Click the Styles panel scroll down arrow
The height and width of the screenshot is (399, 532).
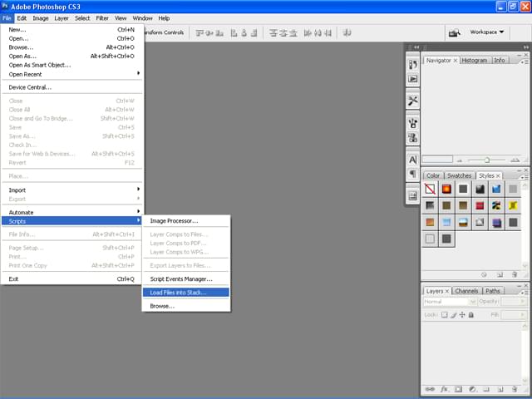click(x=525, y=265)
